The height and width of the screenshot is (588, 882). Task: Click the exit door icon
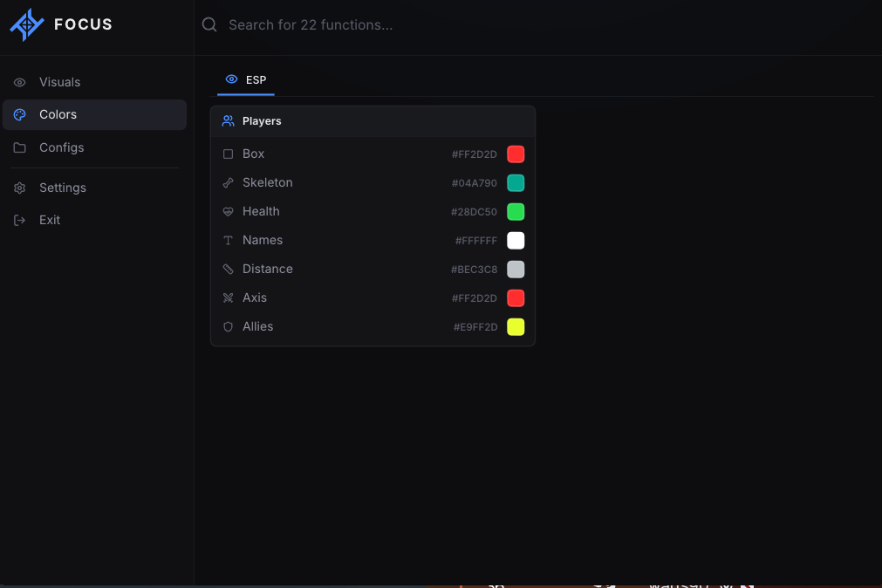pos(20,220)
